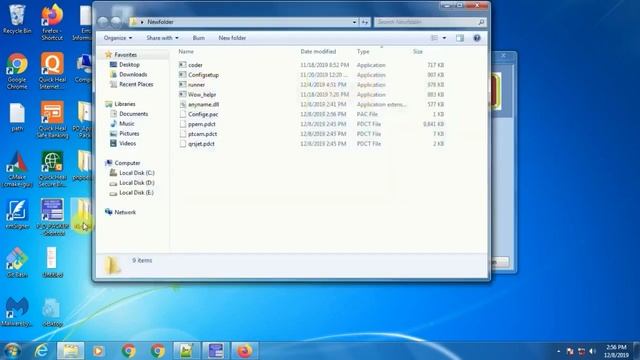Launch Git Bash desktop shortcut
Viewport: 640px width, 360px height.
coord(17,262)
